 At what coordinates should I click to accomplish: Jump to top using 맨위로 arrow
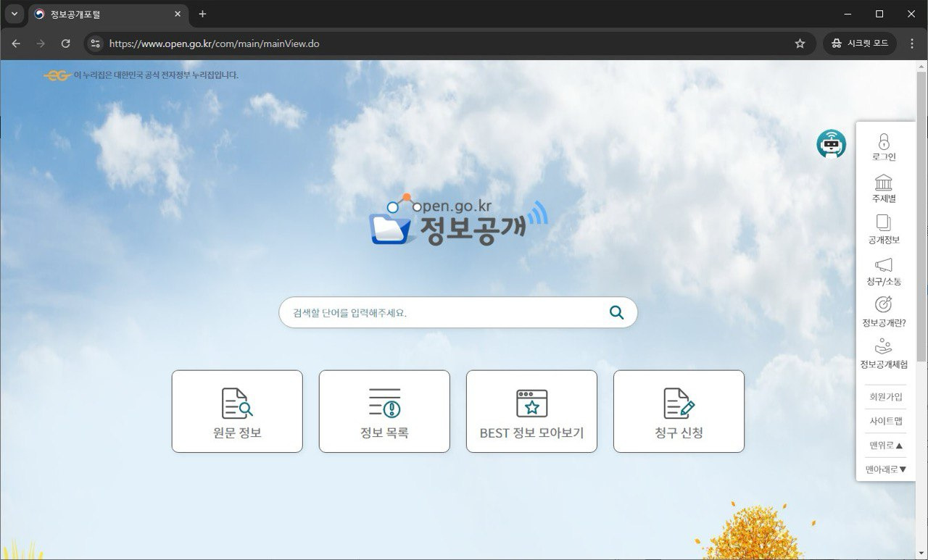pyautogui.click(x=884, y=445)
